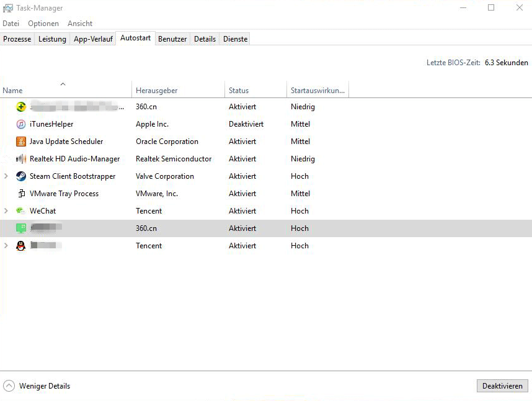Click the iTunesHelper icon
This screenshot has height=401, width=532.
(21, 124)
